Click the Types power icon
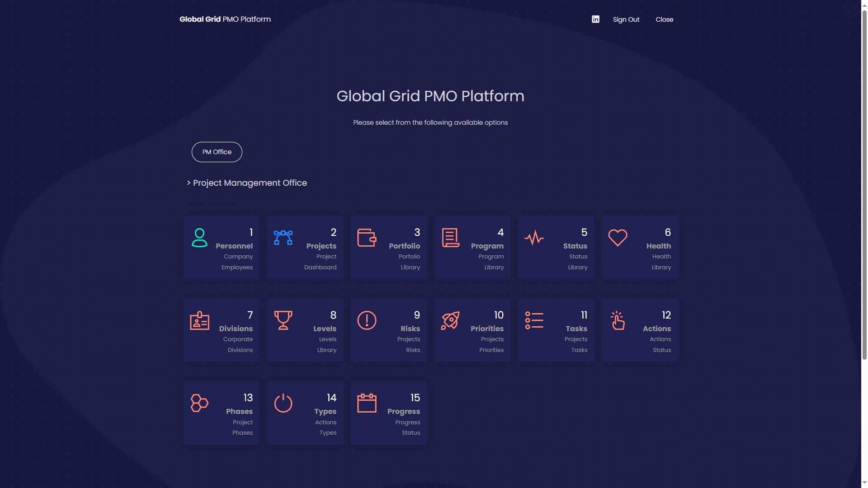This screenshot has height=488, width=868. [x=283, y=403]
